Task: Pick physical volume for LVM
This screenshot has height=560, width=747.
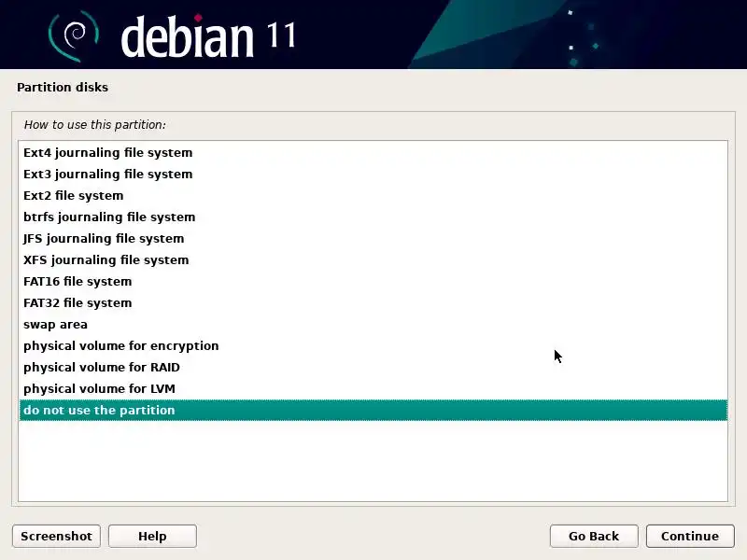Action: click(x=373, y=388)
